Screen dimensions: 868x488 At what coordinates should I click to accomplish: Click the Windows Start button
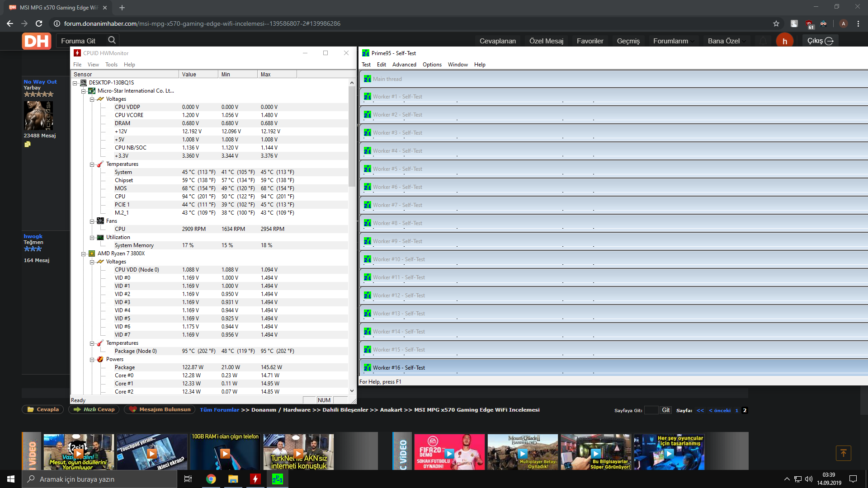11,479
